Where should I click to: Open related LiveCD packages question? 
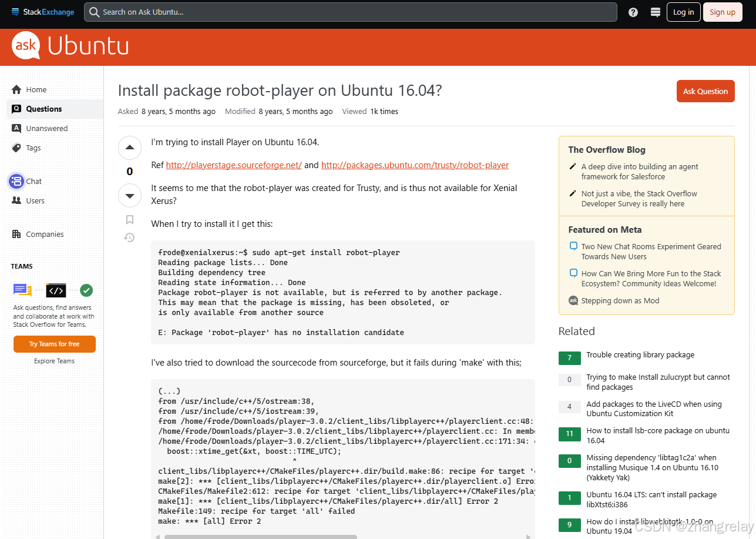[654, 409]
